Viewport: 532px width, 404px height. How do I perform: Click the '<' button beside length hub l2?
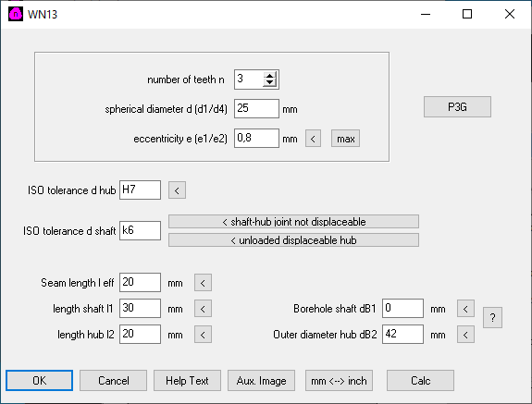pos(203,335)
